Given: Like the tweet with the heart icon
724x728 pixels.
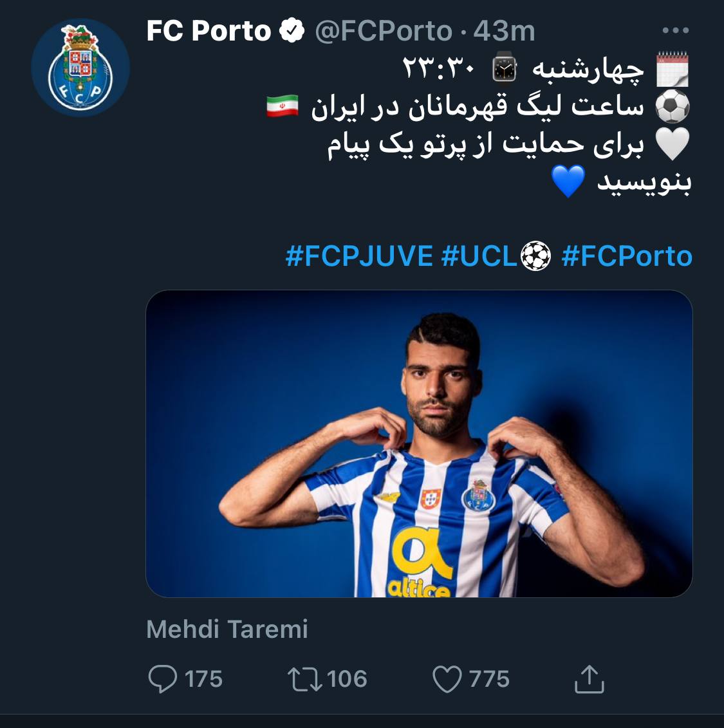Looking at the screenshot, I should click(447, 679).
